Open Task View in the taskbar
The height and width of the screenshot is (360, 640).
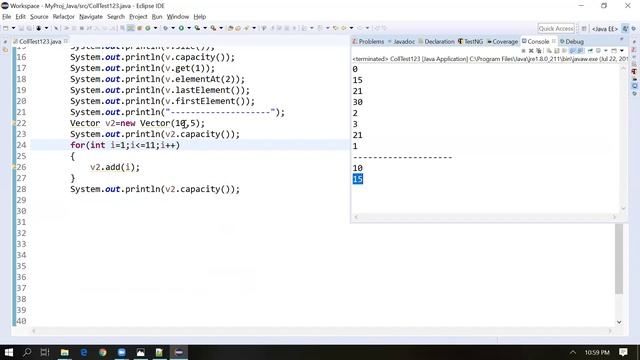pos(45,352)
